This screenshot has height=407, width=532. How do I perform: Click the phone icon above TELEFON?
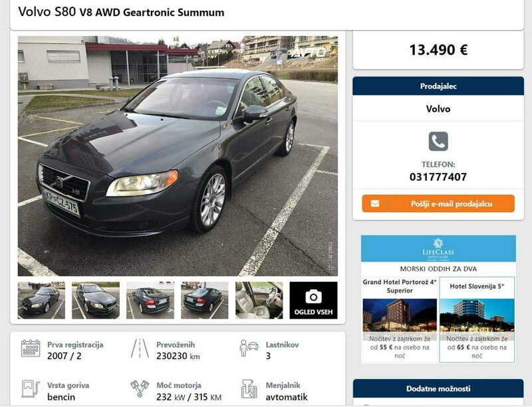point(438,142)
